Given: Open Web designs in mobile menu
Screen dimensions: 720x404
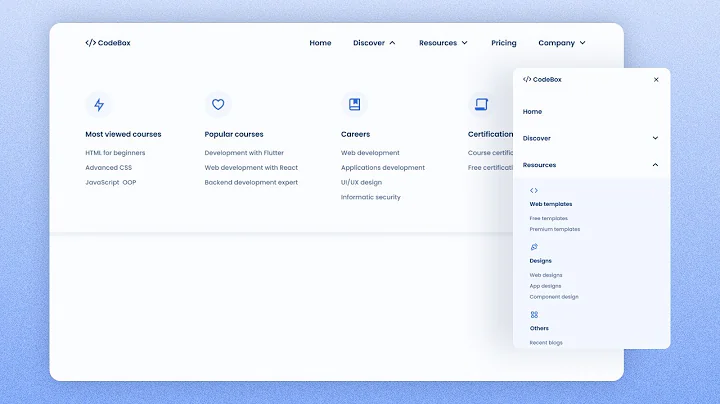Looking at the screenshot, I should 546,275.
